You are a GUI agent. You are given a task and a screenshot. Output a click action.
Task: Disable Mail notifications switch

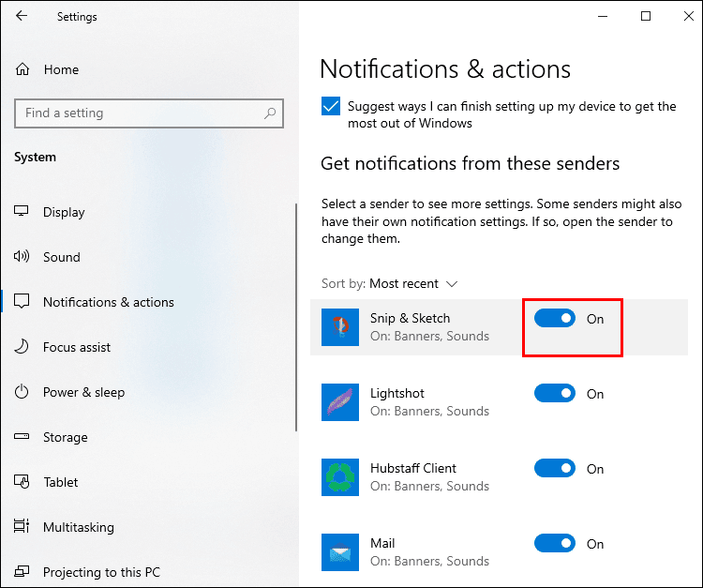pyautogui.click(x=555, y=544)
